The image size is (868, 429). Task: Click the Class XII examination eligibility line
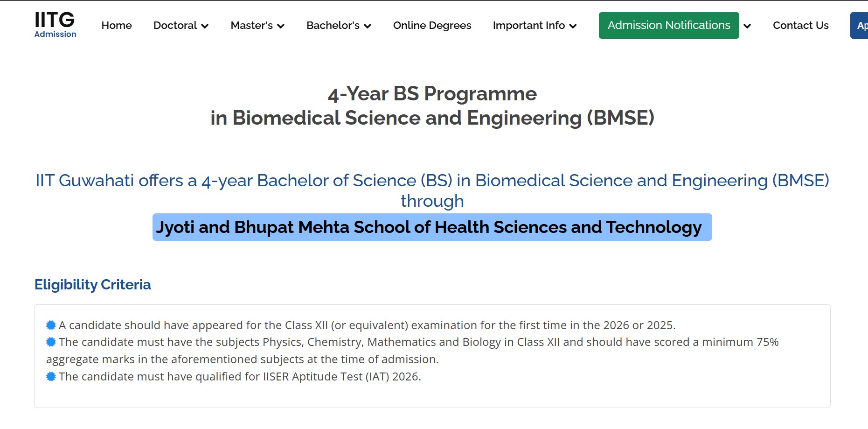pos(367,325)
